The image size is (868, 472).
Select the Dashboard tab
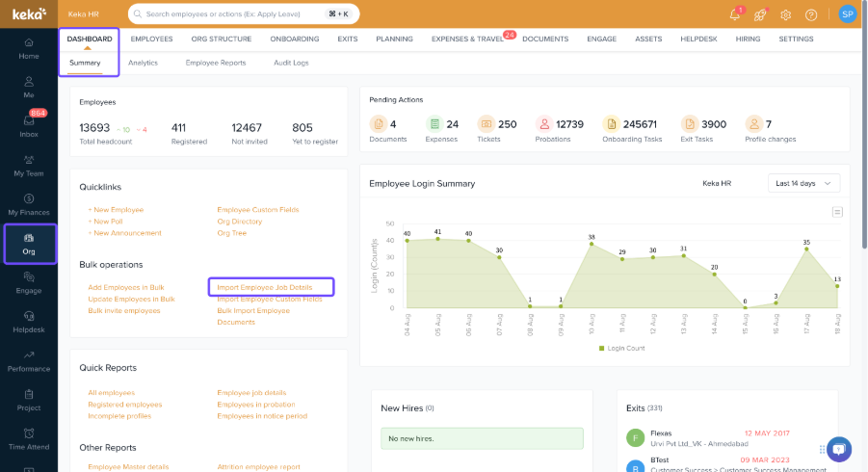90,39
